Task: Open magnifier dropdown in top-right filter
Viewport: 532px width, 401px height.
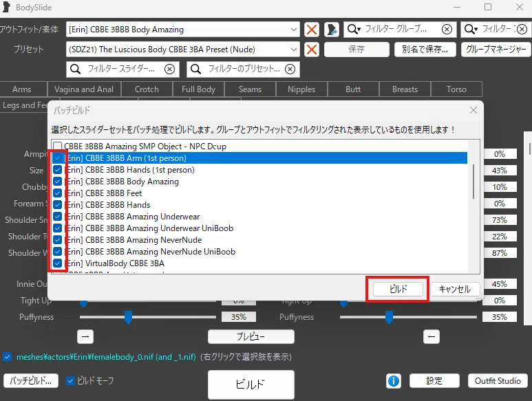Action: [x=471, y=30]
